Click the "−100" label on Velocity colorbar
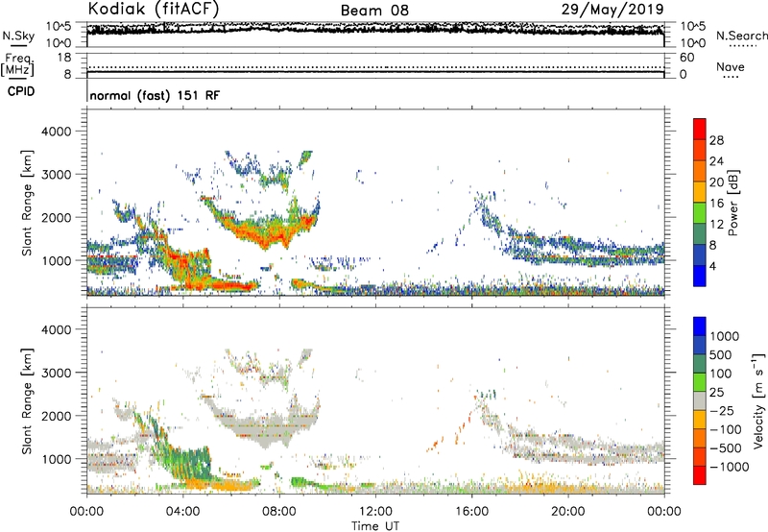768x532 pixels. pos(726,429)
